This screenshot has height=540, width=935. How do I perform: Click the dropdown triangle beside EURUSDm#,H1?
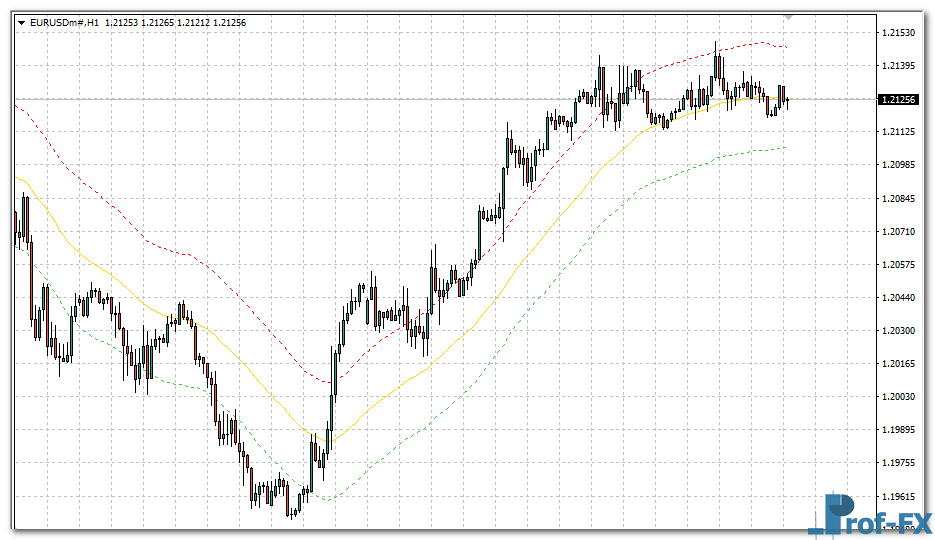21,22
